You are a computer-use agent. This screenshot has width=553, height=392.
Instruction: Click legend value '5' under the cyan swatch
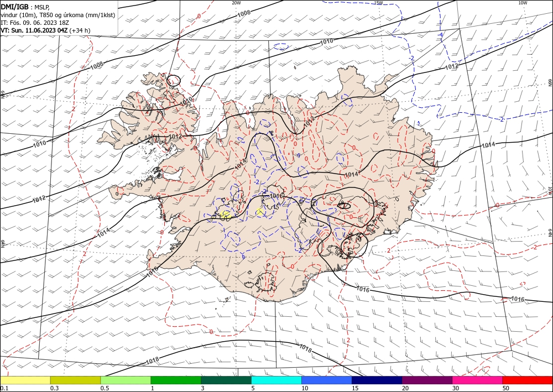coord(253,388)
